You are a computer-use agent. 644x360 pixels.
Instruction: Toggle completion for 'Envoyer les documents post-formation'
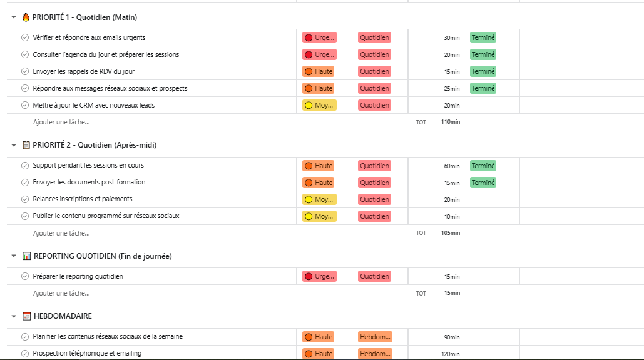[25, 182]
